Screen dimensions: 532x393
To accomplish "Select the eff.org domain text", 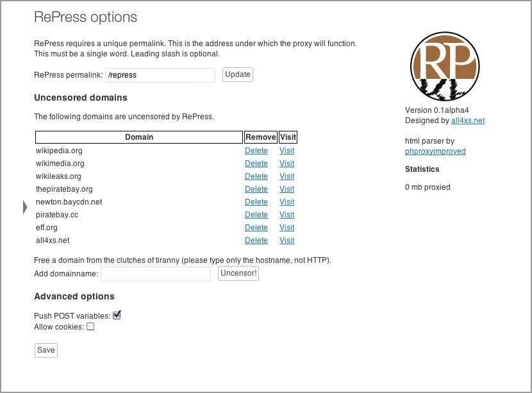I will pos(47,228).
